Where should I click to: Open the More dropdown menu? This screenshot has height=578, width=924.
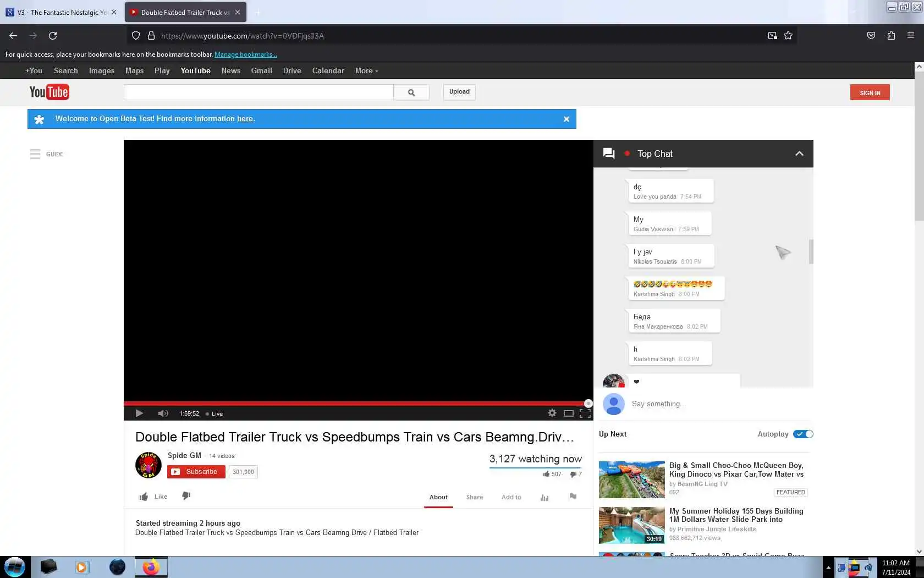coord(366,70)
